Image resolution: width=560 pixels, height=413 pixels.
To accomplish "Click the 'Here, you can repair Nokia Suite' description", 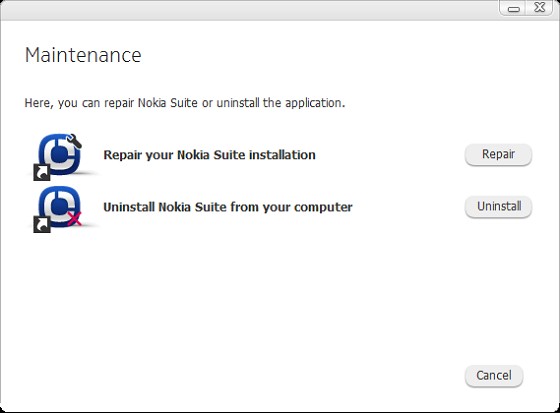I will [x=185, y=103].
